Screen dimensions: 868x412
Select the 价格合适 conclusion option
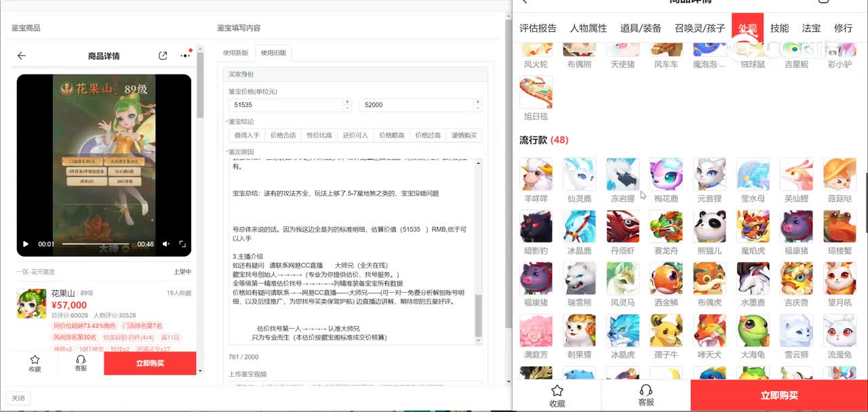point(283,135)
